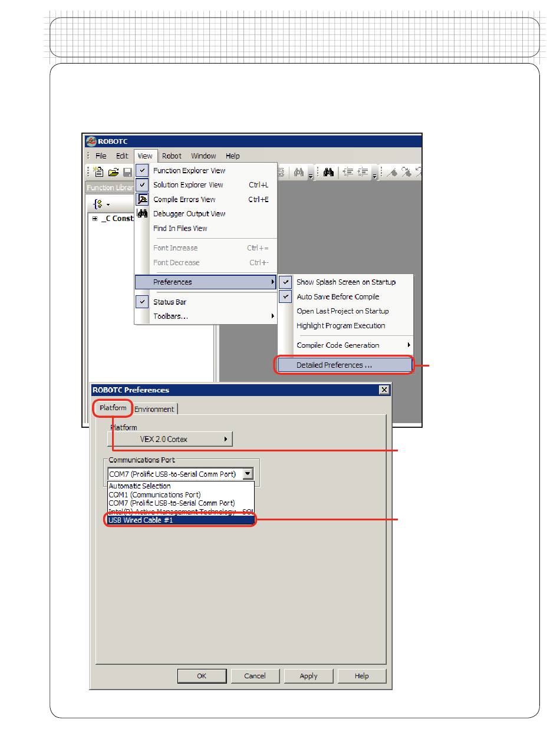Click the New File toolbar icon
The height and width of the screenshot is (739, 560).
100,172
